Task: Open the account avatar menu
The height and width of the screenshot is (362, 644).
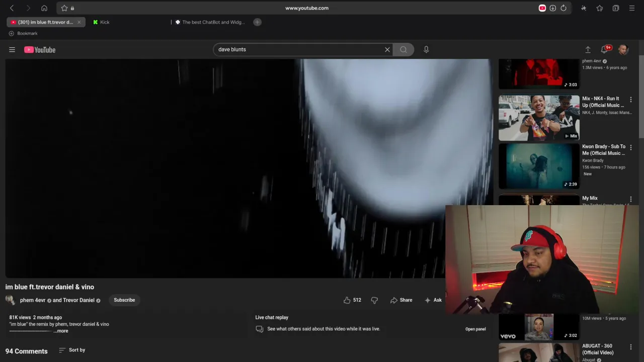Action: click(x=623, y=50)
